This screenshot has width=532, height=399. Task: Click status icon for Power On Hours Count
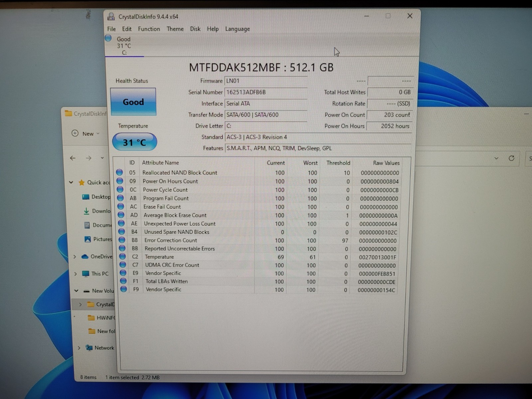tap(120, 181)
